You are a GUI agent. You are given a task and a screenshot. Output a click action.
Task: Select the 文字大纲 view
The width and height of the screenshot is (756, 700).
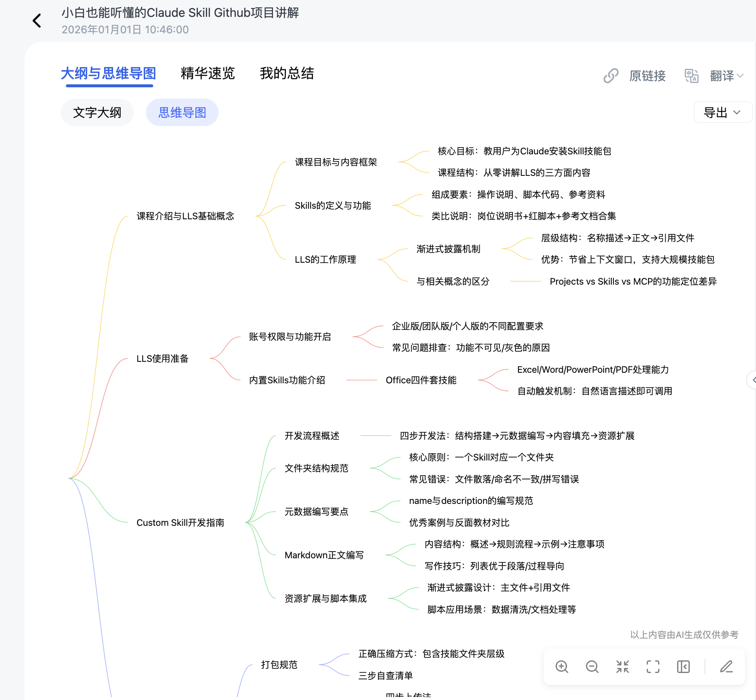(97, 113)
